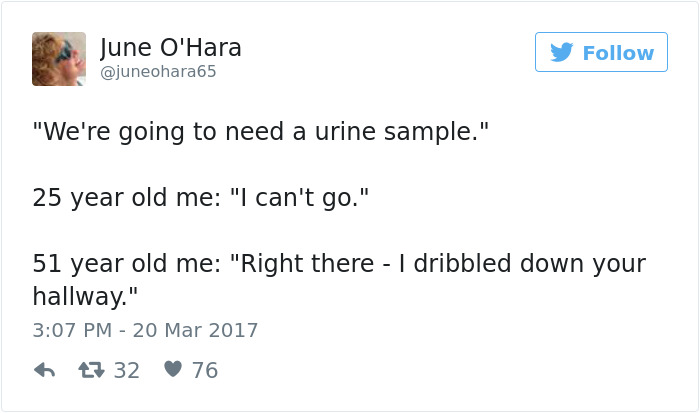View the 76 likes count
700x413 pixels.
click(204, 370)
